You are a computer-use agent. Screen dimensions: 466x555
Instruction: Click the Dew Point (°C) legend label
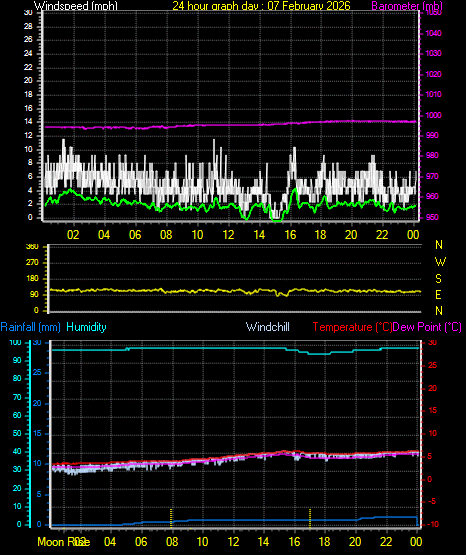point(427,327)
